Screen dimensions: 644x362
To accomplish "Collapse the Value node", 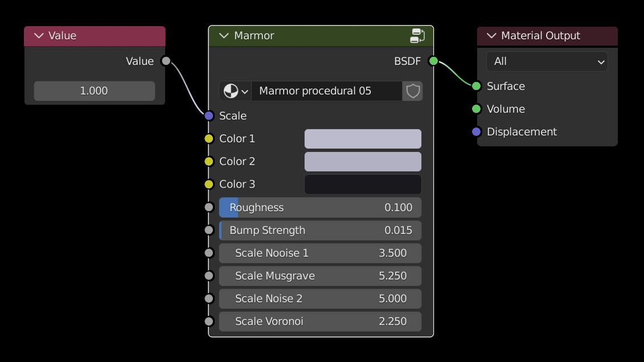I will (x=39, y=36).
